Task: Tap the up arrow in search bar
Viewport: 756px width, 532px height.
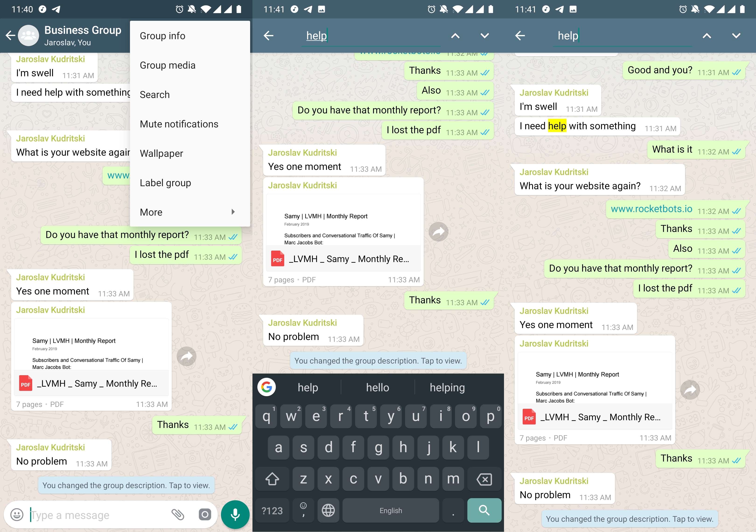Action: click(456, 36)
